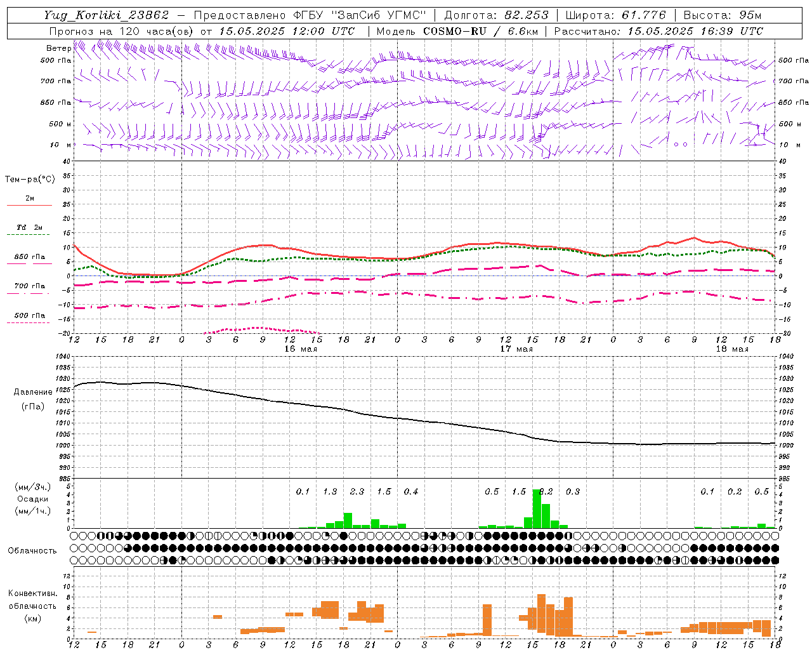Select the text ФГБУ "ЗапСиб УГМС"

pyautogui.click(x=359, y=15)
